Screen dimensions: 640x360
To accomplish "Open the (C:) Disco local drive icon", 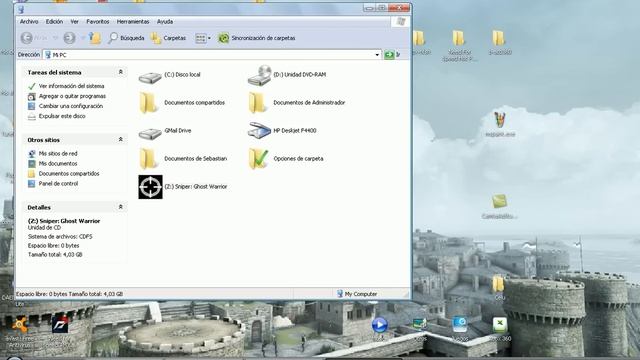I will tap(150, 76).
